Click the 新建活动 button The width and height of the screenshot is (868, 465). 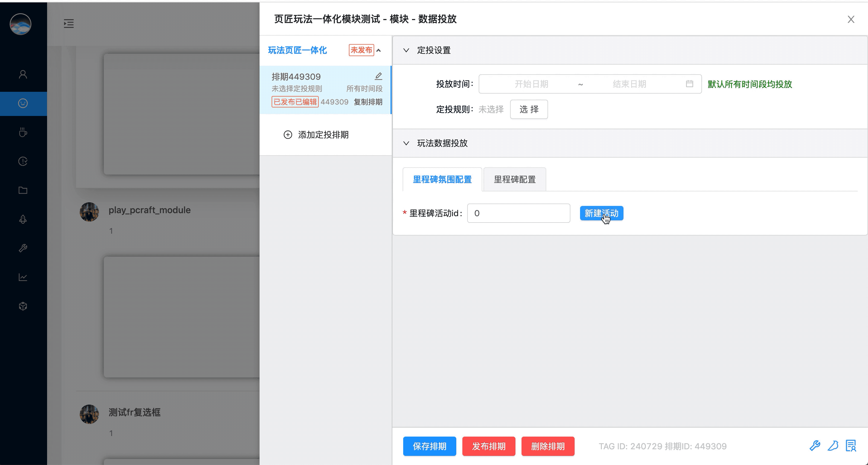pyautogui.click(x=602, y=213)
